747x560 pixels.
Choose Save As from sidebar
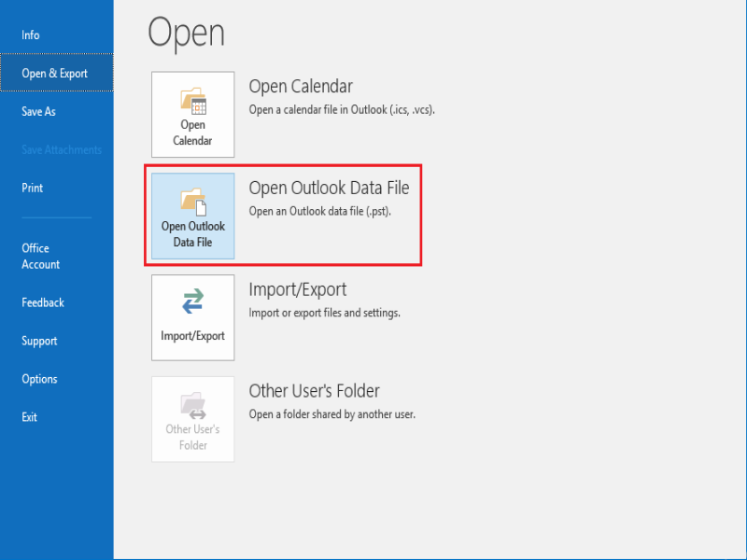tap(38, 111)
